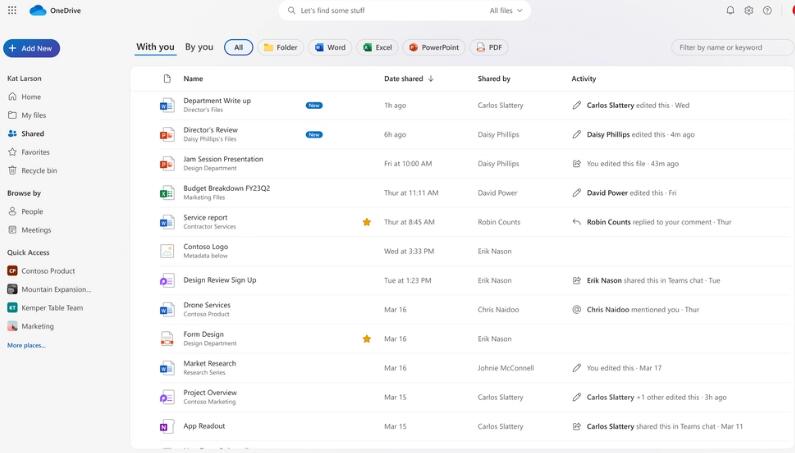Click the Contoso Product quick access icon
This screenshot has width=795, height=453.
[12, 271]
